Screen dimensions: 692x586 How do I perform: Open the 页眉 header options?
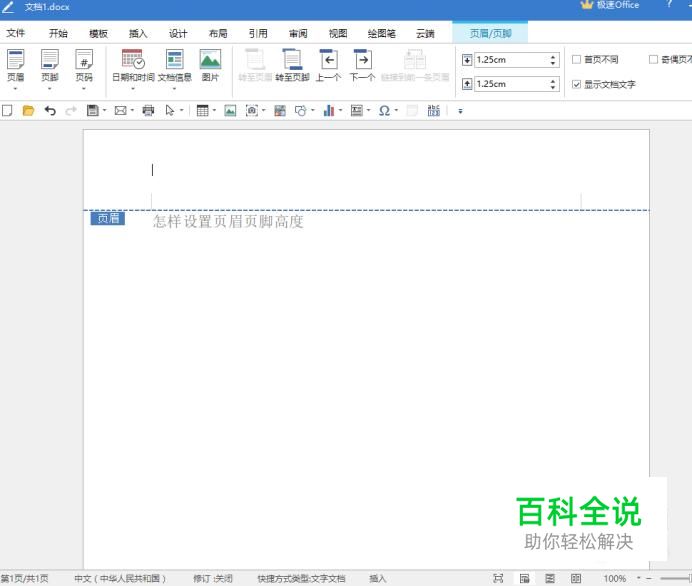pyautogui.click(x=15, y=65)
